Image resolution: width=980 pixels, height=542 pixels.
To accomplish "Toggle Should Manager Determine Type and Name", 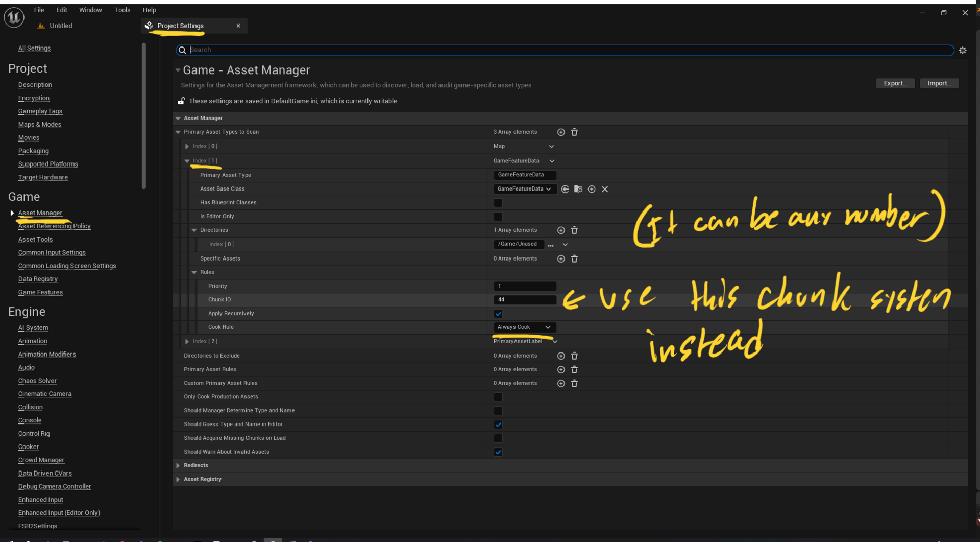I will tap(498, 411).
